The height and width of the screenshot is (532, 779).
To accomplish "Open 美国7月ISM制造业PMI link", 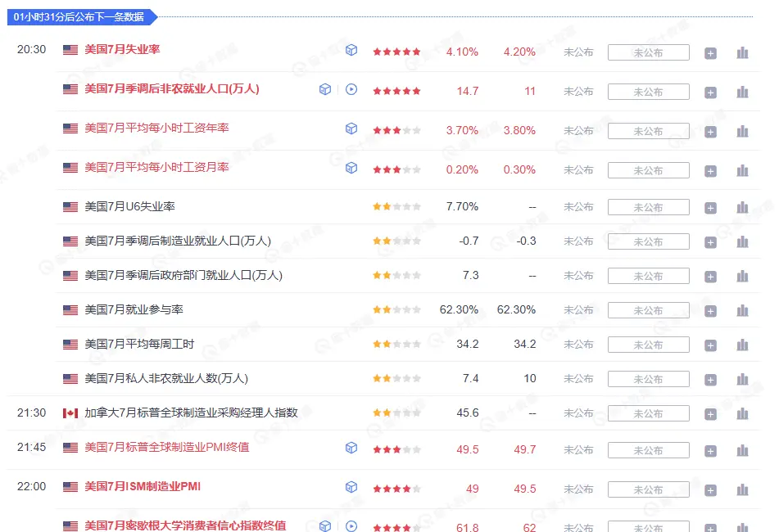I will pos(143,486).
